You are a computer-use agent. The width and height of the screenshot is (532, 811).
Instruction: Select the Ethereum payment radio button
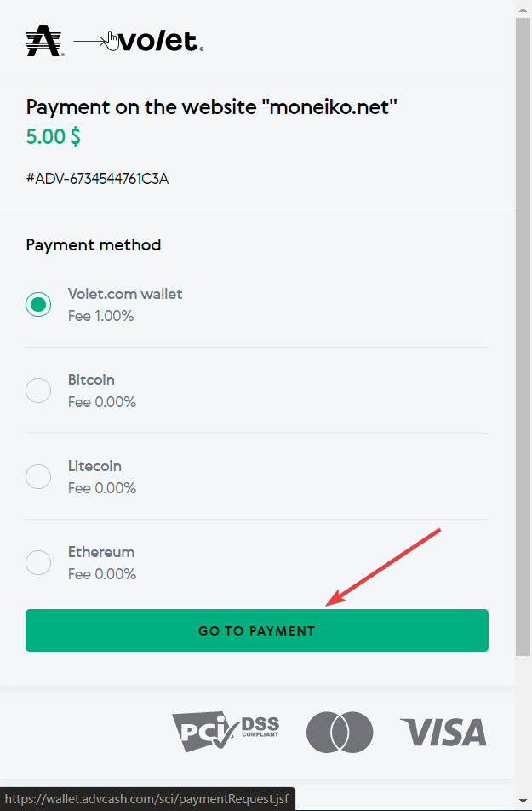point(38,562)
